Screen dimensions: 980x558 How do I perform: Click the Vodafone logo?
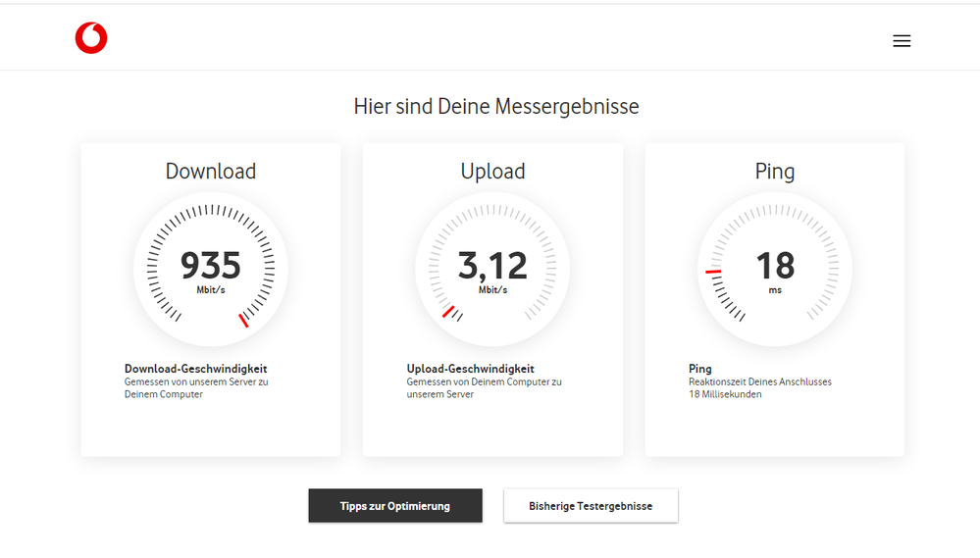click(x=91, y=38)
